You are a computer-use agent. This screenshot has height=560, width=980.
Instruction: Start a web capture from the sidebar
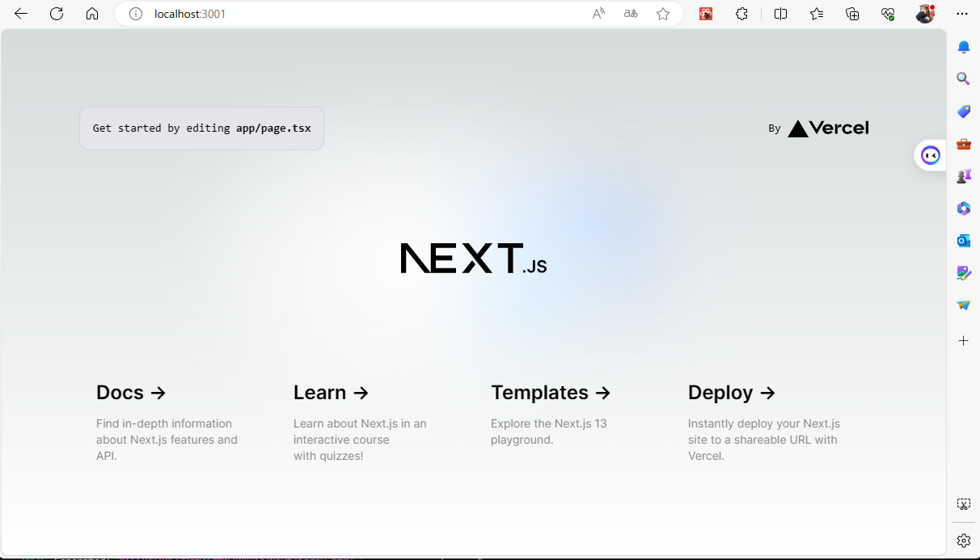(963, 503)
